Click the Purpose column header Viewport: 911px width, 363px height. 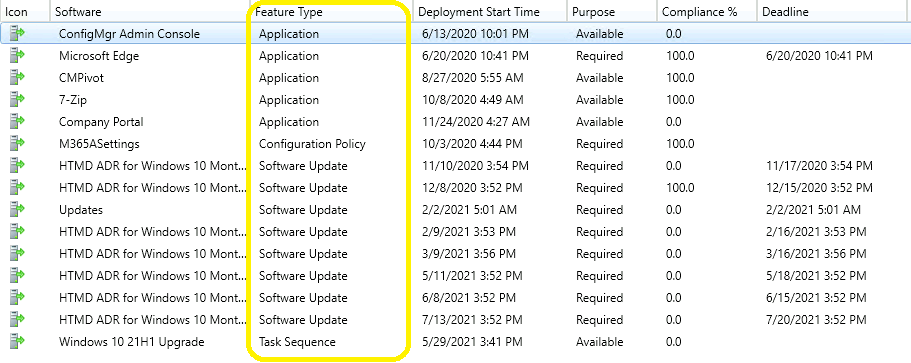pyautogui.click(x=612, y=12)
